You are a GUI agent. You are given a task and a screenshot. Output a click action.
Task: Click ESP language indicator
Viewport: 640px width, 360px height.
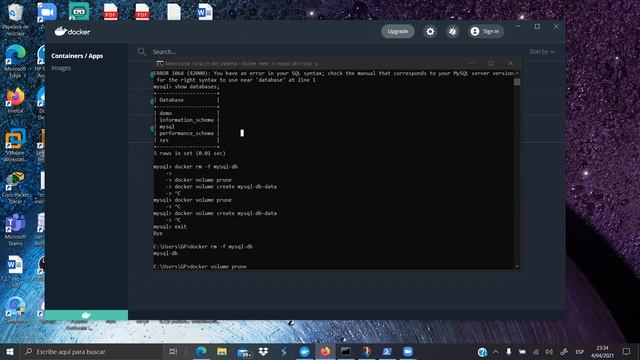(579, 351)
